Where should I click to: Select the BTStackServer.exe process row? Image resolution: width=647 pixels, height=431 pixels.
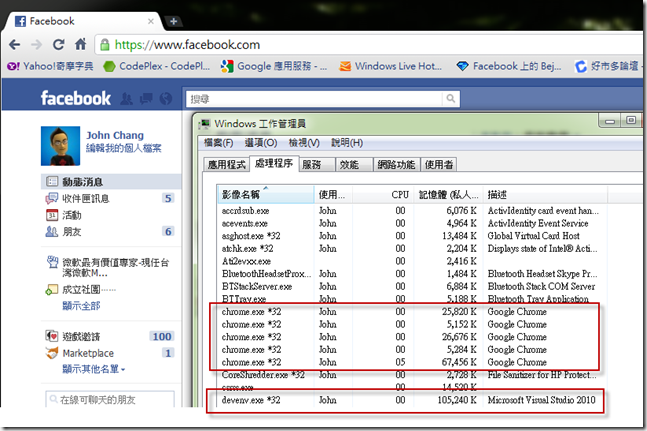(411, 286)
